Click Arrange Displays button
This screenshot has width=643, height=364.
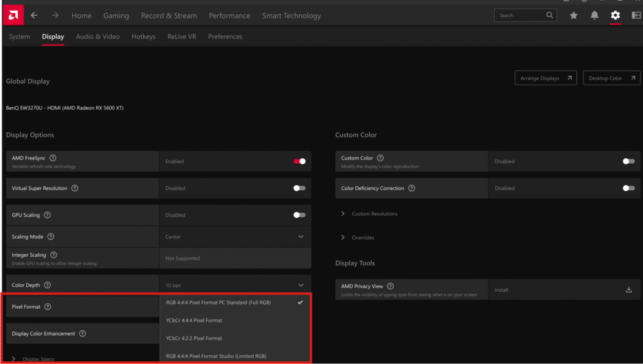tap(546, 78)
